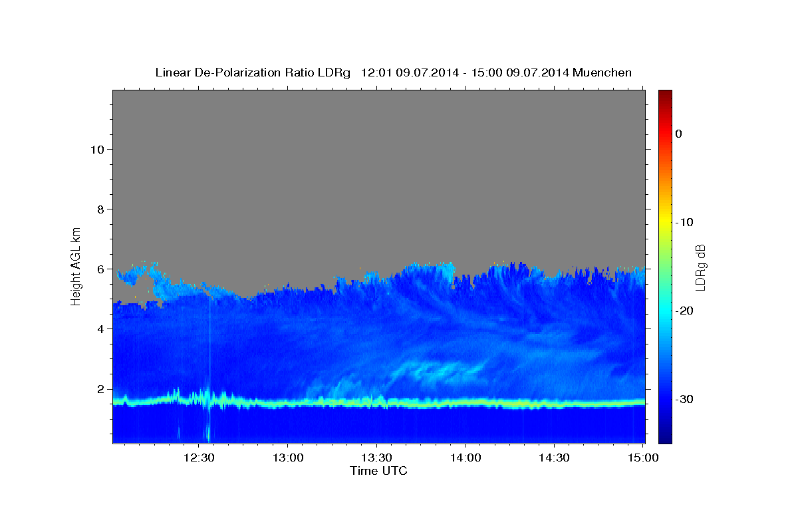Click the 'LDRg dB' colorbar label

pyautogui.click(x=700, y=267)
